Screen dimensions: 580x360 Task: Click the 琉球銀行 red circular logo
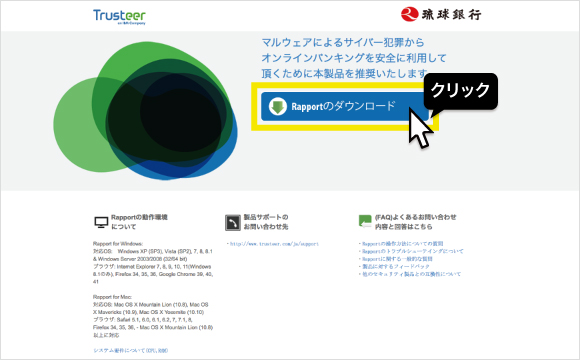click(x=409, y=14)
